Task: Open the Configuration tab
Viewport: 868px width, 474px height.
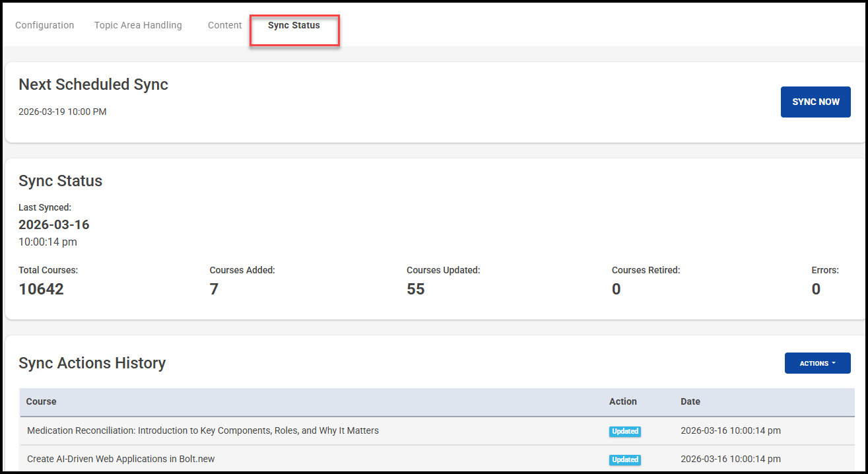Action: point(44,25)
